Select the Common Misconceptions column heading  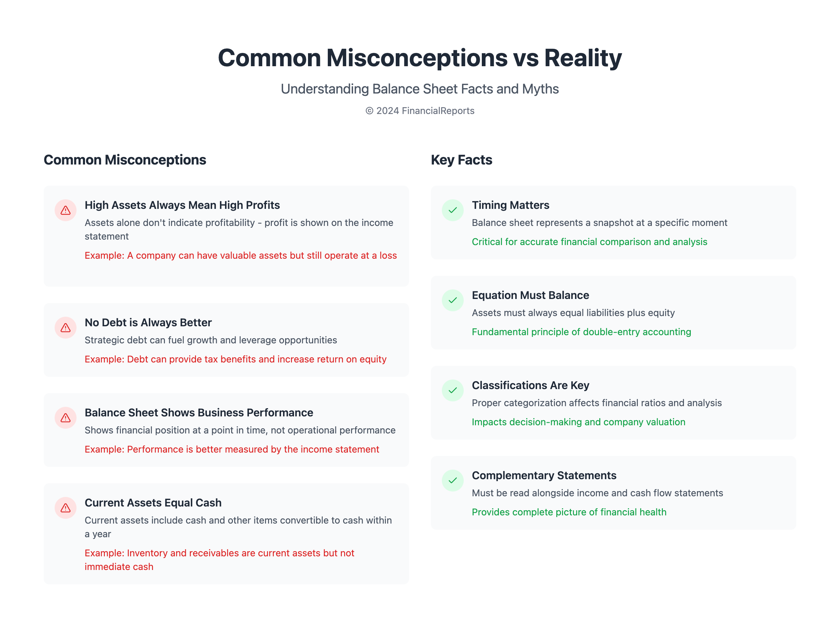pos(125,160)
